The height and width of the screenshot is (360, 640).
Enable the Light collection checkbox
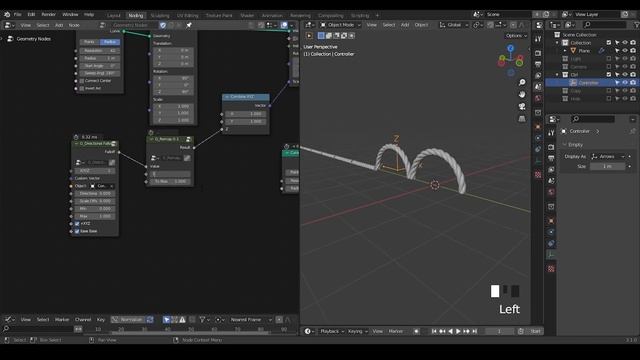coord(609,58)
